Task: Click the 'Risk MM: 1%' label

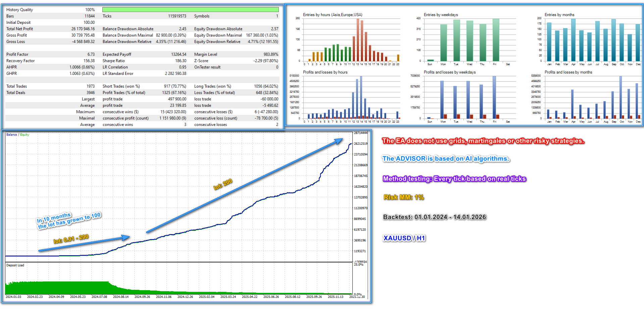Action: [x=404, y=197]
